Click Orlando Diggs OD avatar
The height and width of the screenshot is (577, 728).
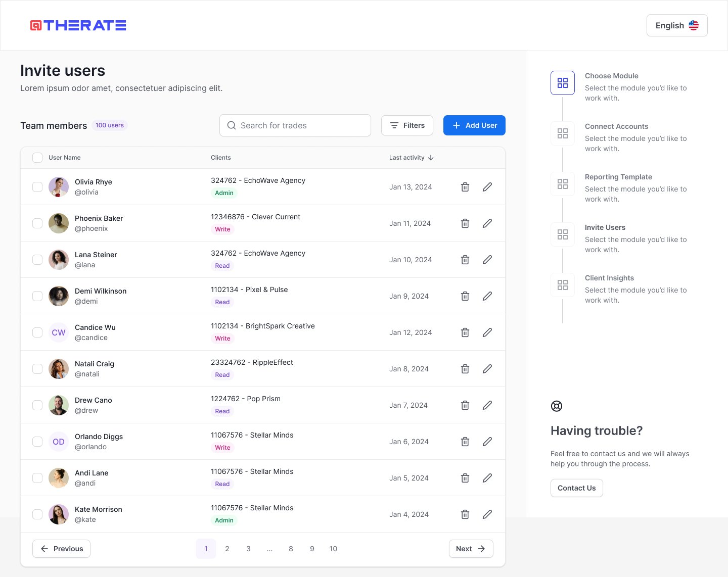tap(59, 442)
